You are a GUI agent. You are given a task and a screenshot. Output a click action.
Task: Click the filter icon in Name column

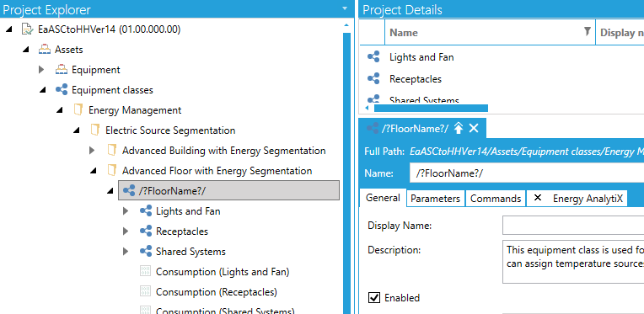(588, 31)
